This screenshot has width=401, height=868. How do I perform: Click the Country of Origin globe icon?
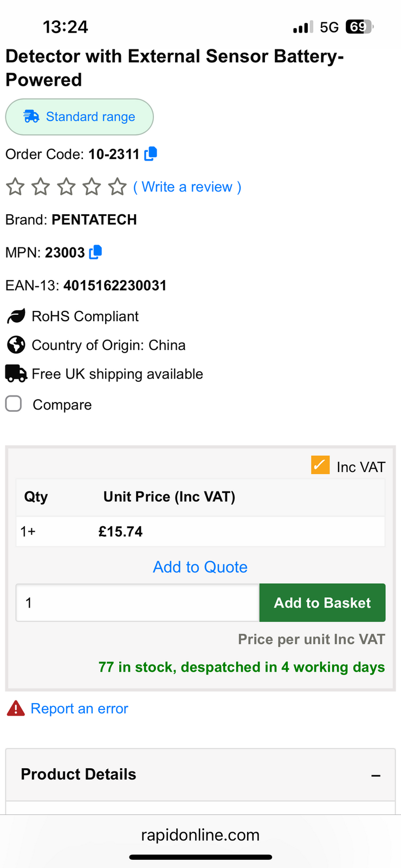[16, 345]
